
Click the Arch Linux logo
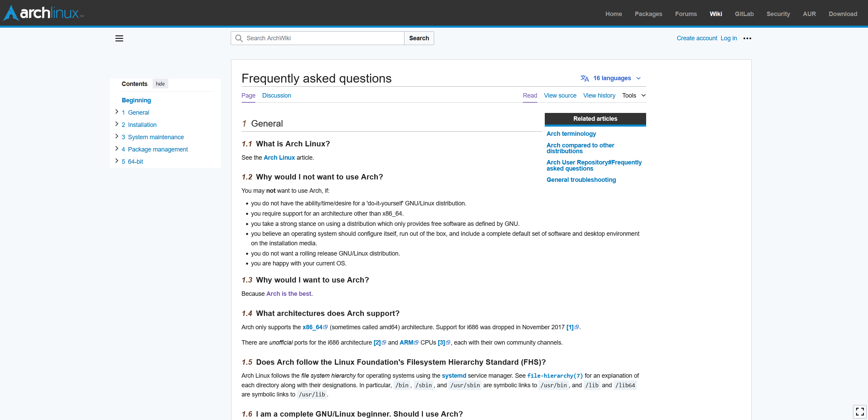tap(43, 13)
